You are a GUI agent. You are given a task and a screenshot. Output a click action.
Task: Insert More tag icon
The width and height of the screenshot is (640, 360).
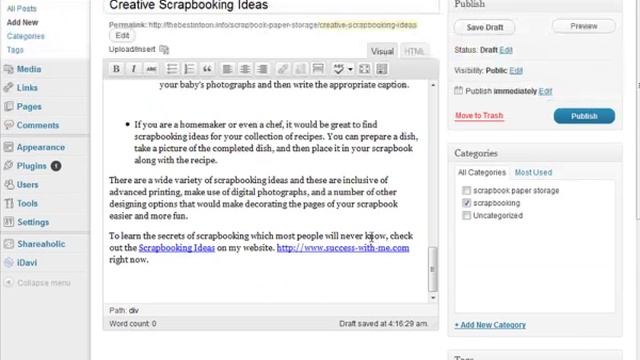click(318, 69)
